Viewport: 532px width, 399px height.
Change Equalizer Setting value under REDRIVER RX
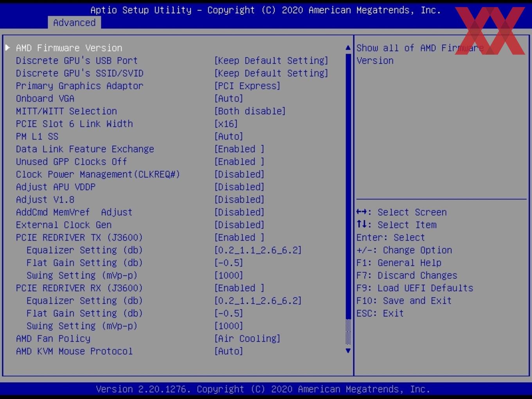coord(258,301)
